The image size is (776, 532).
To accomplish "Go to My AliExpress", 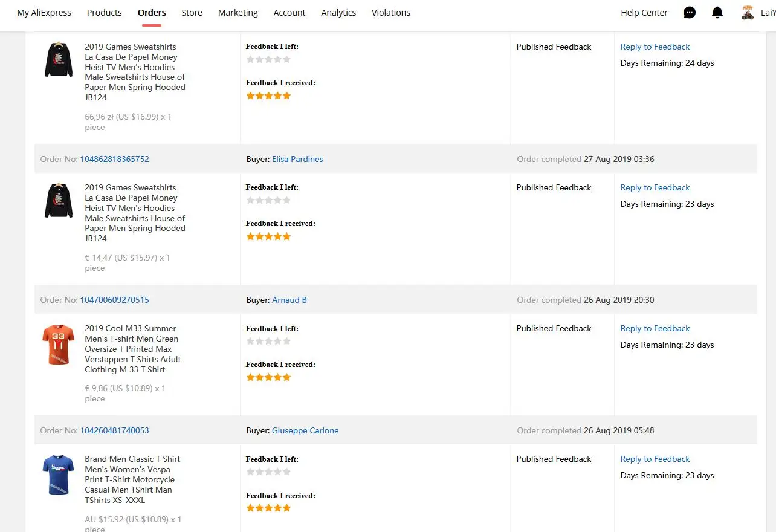I will point(44,13).
